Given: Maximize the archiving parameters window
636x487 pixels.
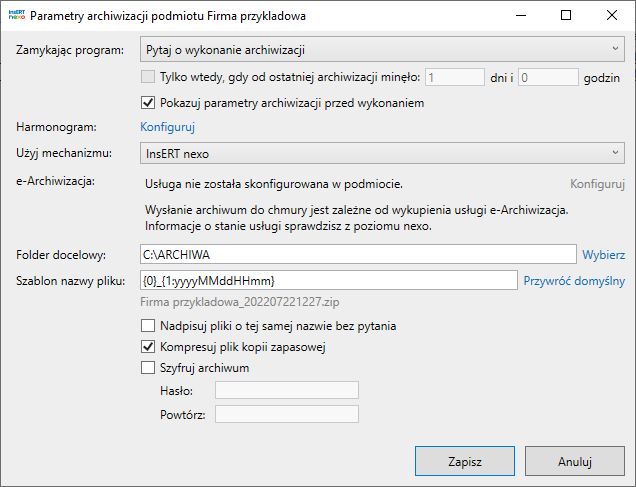Looking at the screenshot, I should pos(566,16).
